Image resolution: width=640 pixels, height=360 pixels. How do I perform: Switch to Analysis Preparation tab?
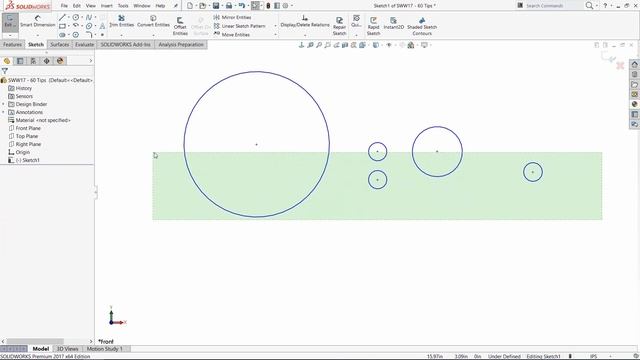coord(181,44)
